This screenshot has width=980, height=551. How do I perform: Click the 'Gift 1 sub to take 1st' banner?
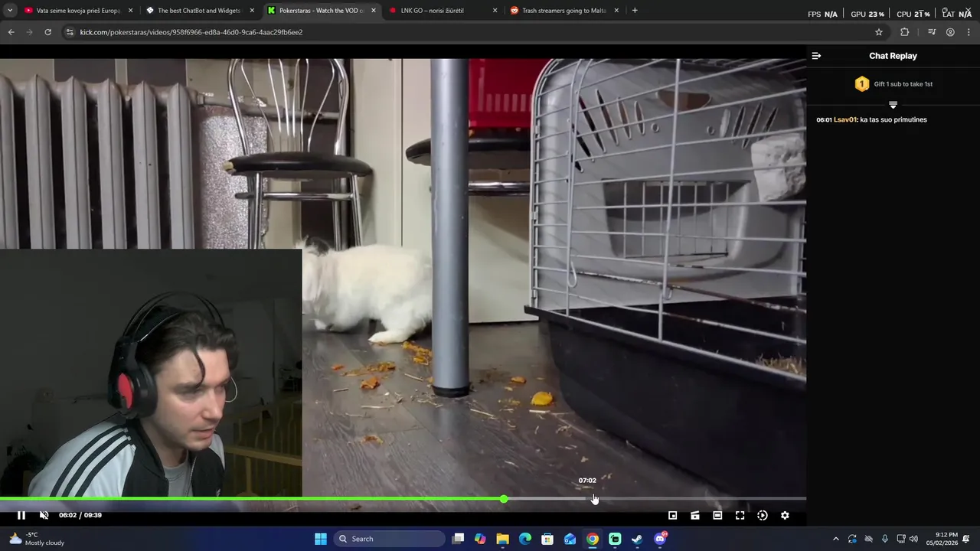[893, 84]
